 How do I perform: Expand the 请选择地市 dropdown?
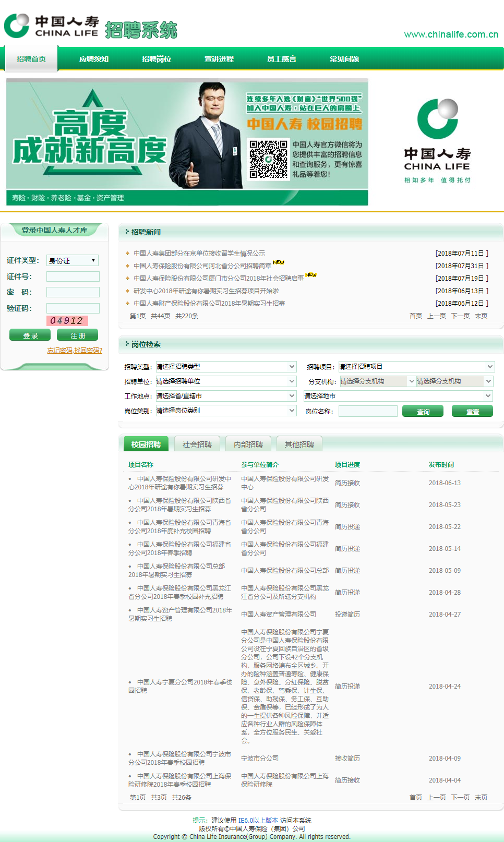pos(398,396)
